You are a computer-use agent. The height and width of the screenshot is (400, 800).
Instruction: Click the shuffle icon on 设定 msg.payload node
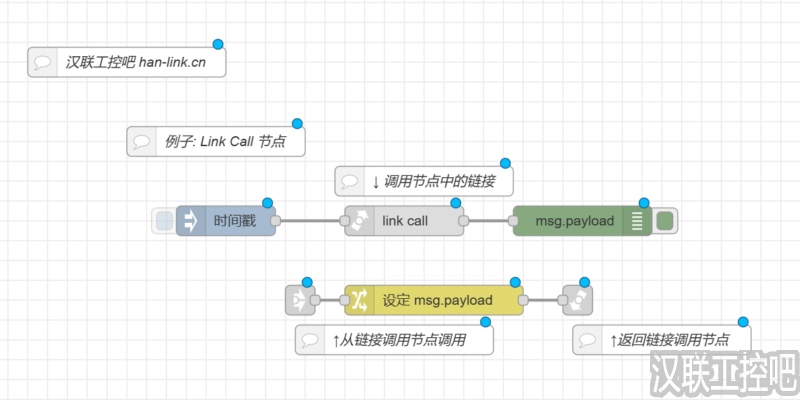pyautogui.click(x=359, y=300)
